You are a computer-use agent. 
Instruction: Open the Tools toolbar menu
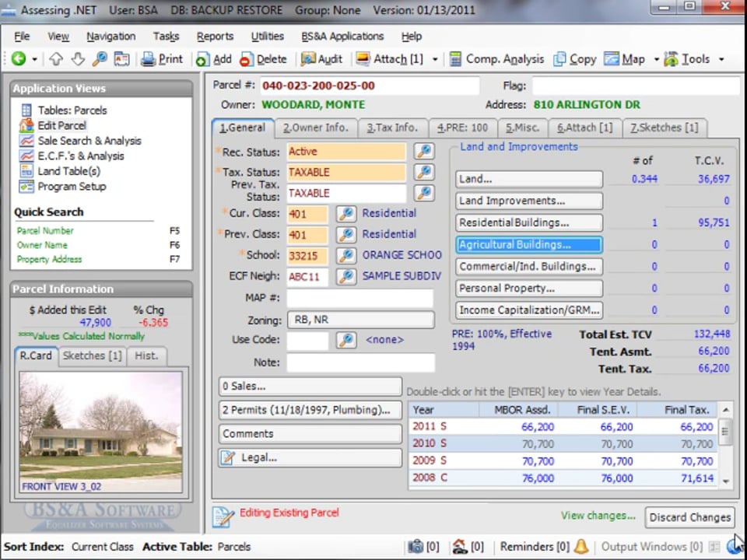pos(687,59)
